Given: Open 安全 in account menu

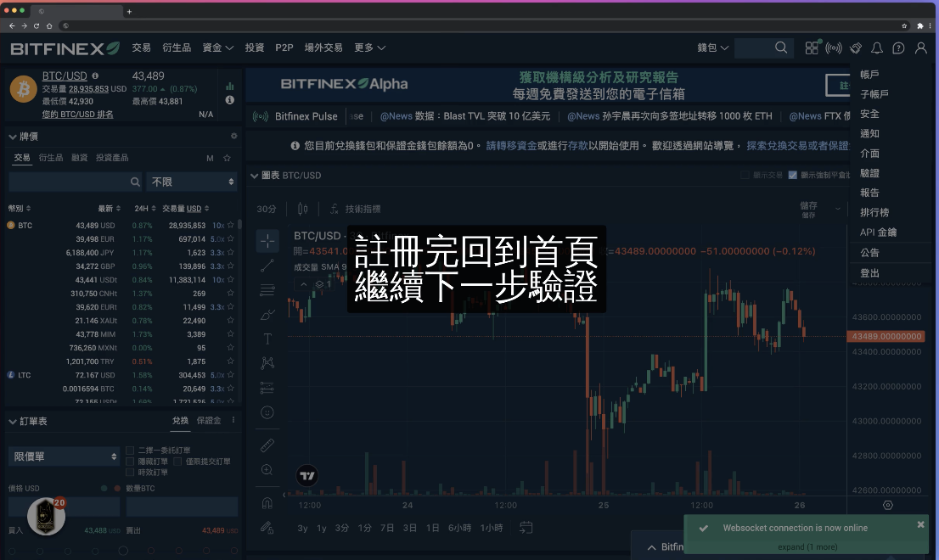Looking at the screenshot, I should pos(869,114).
